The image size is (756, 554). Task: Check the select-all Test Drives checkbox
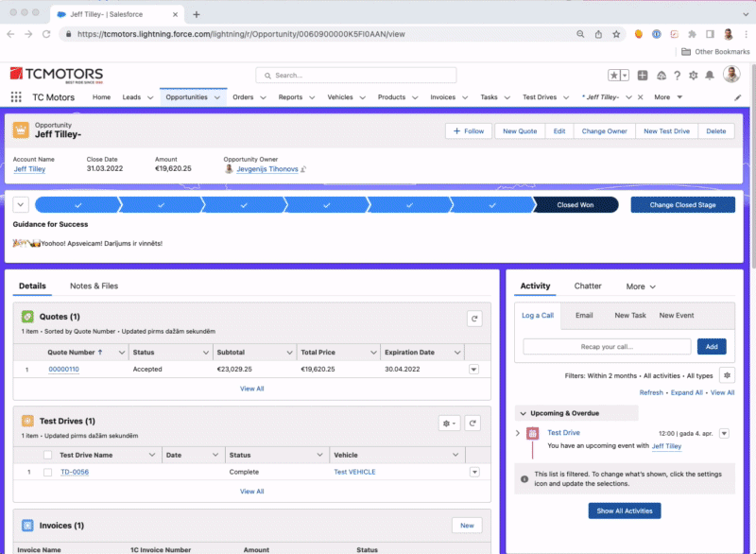click(x=47, y=455)
